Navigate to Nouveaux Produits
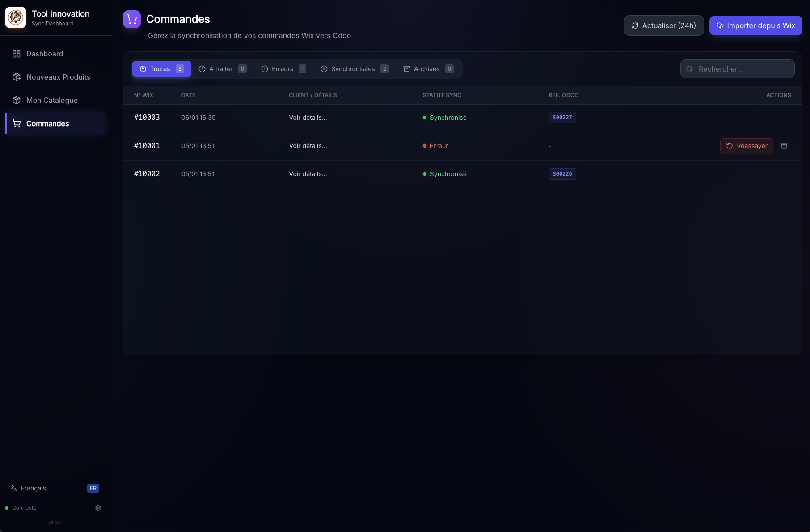This screenshot has width=810, height=532. [x=58, y=77]
